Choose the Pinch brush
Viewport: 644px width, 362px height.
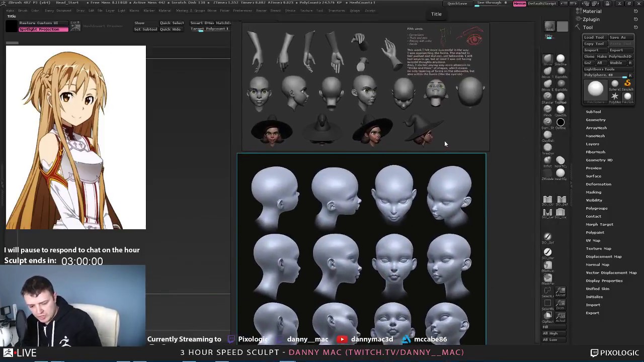[x=548, y=110]
